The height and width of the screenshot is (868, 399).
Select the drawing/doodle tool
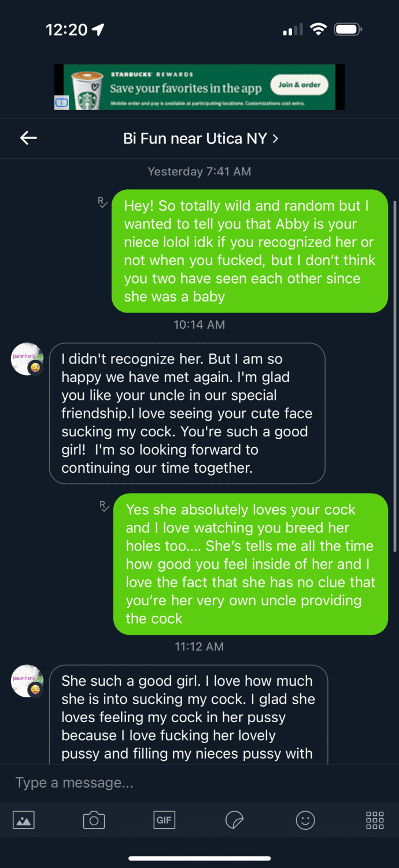(235, 820)
